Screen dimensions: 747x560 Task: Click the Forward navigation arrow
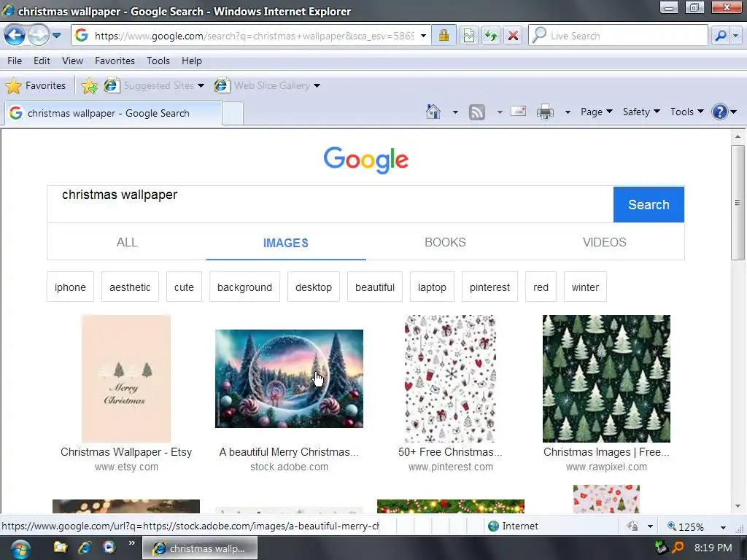pos(38,36)
